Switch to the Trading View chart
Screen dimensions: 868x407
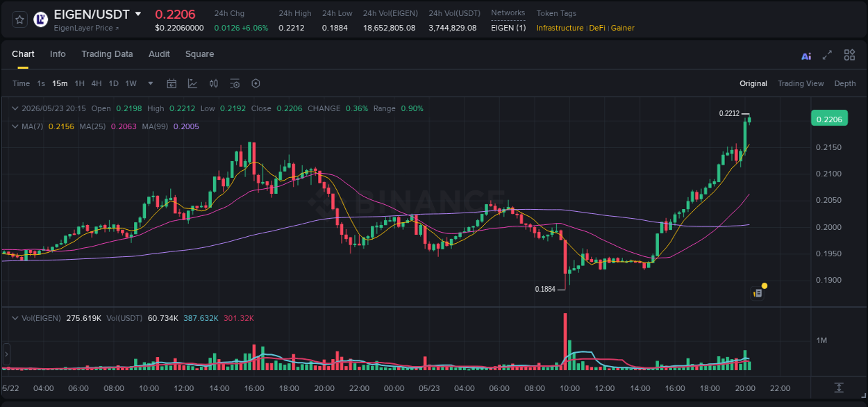(x=801, y=83)
